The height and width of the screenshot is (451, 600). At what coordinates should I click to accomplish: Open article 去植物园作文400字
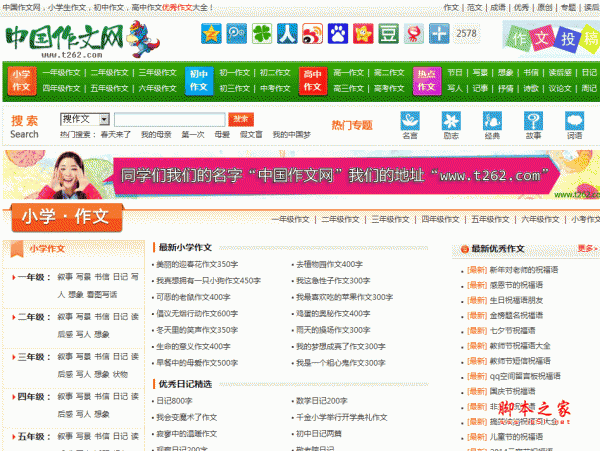click(329, 264)
